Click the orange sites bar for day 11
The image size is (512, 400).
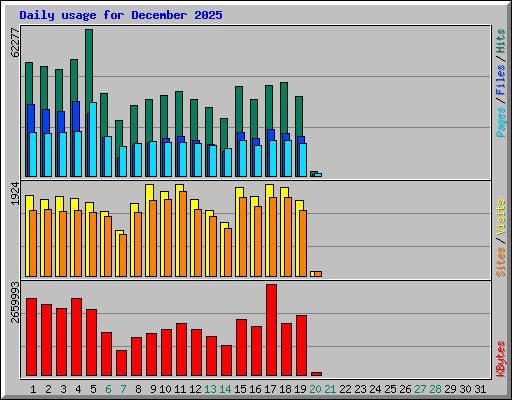click(183, 234)
